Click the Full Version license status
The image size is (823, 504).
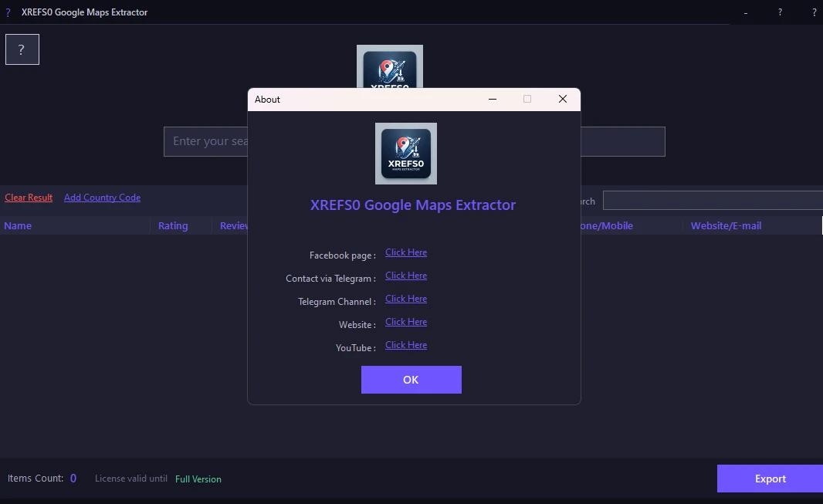(198, 479)
